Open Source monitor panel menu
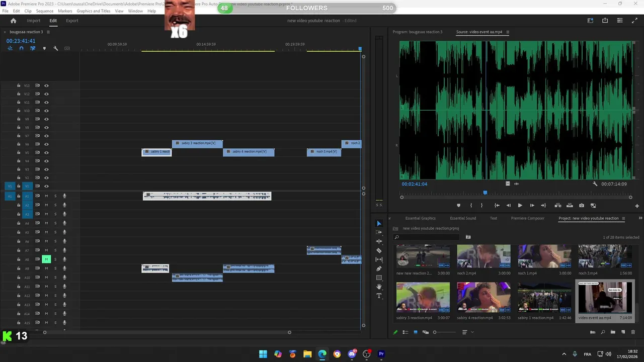The height and width of the screenshot is (362, 644). point(508,32)
